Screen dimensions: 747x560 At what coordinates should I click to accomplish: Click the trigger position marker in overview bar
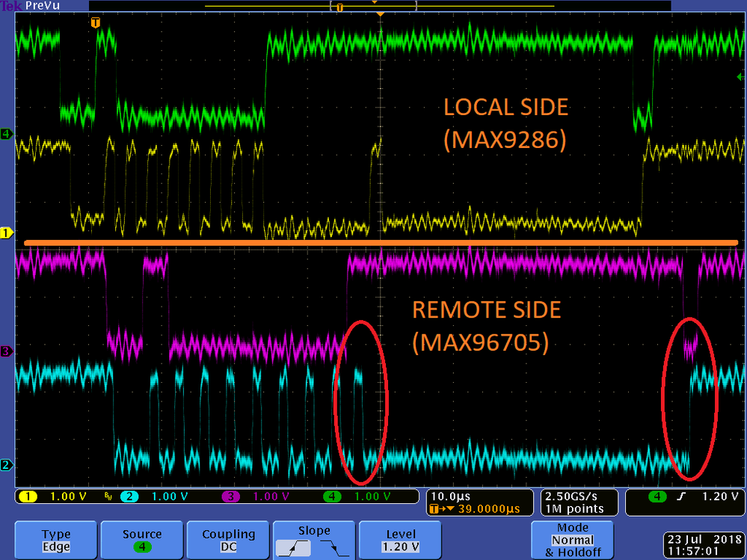[339, 7]
